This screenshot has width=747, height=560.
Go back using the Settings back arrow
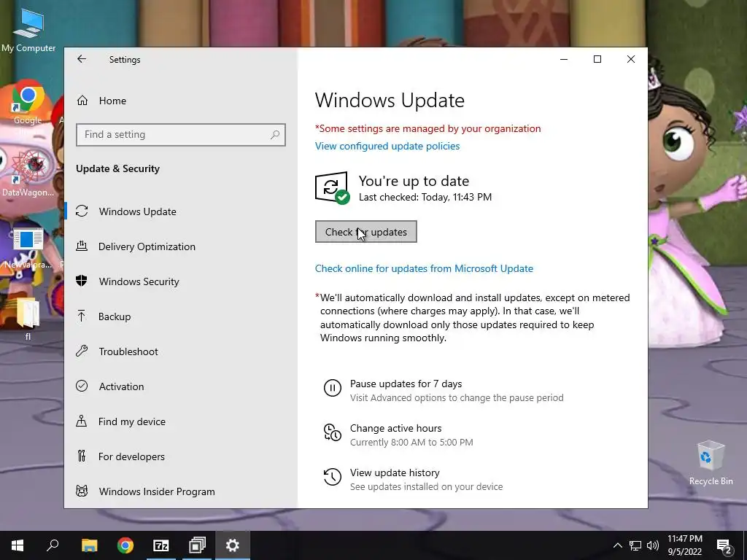[82, 59]
